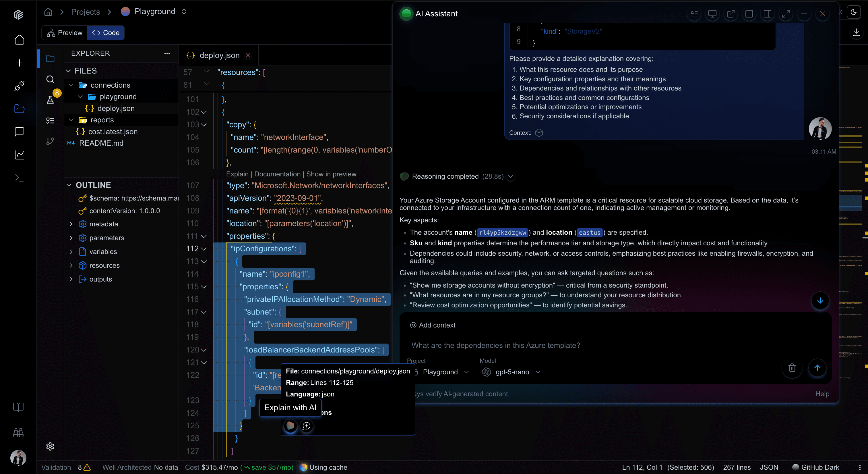The image size is (868, 474).
Task: Open the Search magnifier in the activity bar
Action: [50, 79]
